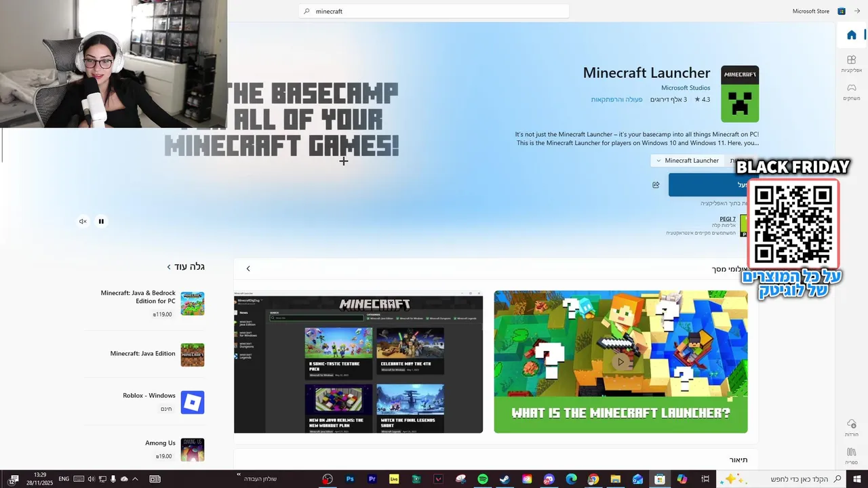The image size is (868, 488).
Task: Open Microsoft Edge from the taskbar
Action: [571, 479]
